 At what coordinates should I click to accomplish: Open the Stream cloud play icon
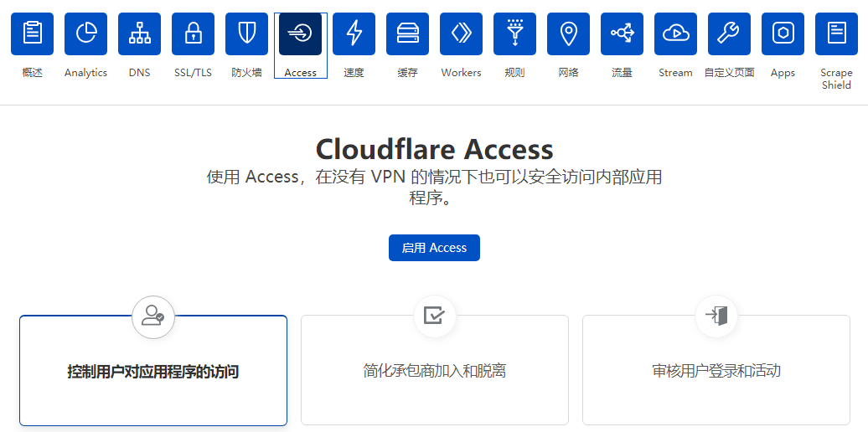pos(675,33)
